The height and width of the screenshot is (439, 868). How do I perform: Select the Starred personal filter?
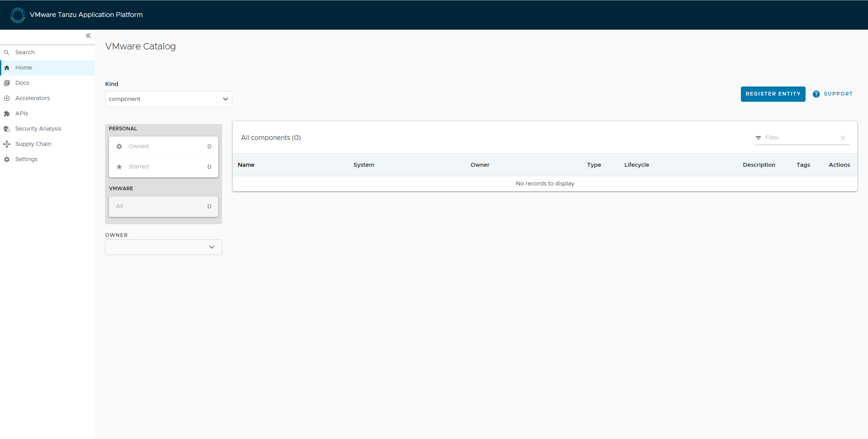(x=163, y=167)
